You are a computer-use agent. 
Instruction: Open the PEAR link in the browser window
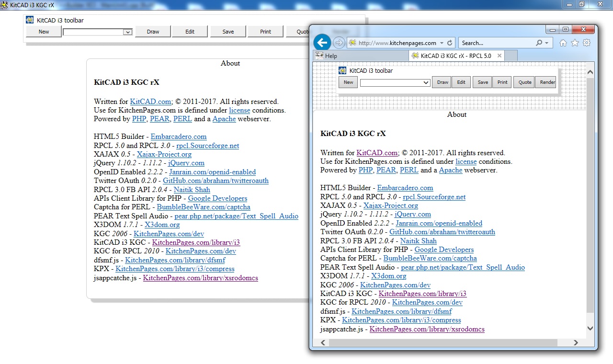tap(386, 170)
